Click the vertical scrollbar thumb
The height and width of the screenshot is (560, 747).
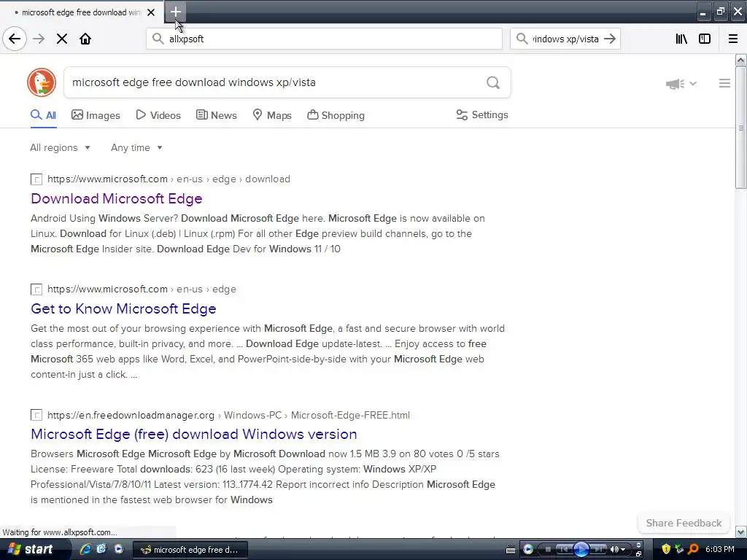tap(740, 128)
